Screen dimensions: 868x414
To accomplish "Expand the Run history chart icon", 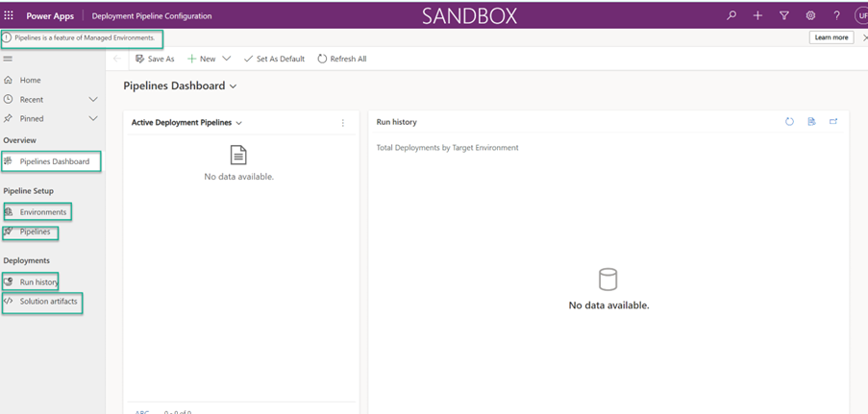I will point(833,122).
